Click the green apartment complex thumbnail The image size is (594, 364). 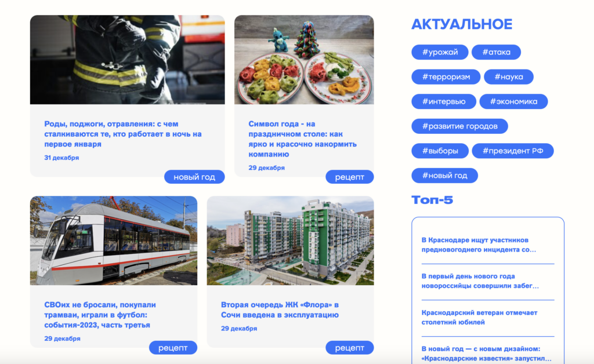click(x=290, y=241)
